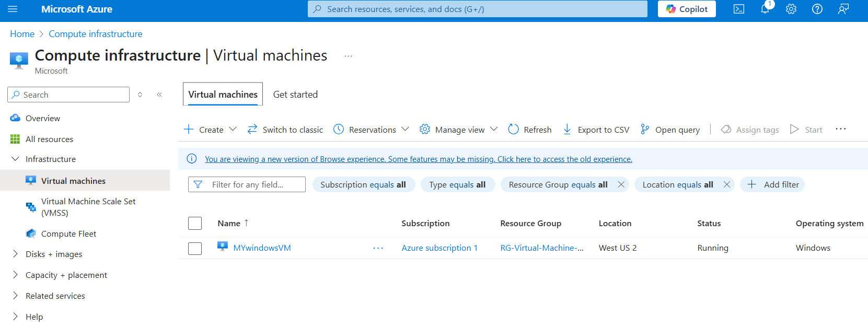The height and width of the screenshot is (327, 868).
Task: Sort by Operating system column
Action: [829, 223]
